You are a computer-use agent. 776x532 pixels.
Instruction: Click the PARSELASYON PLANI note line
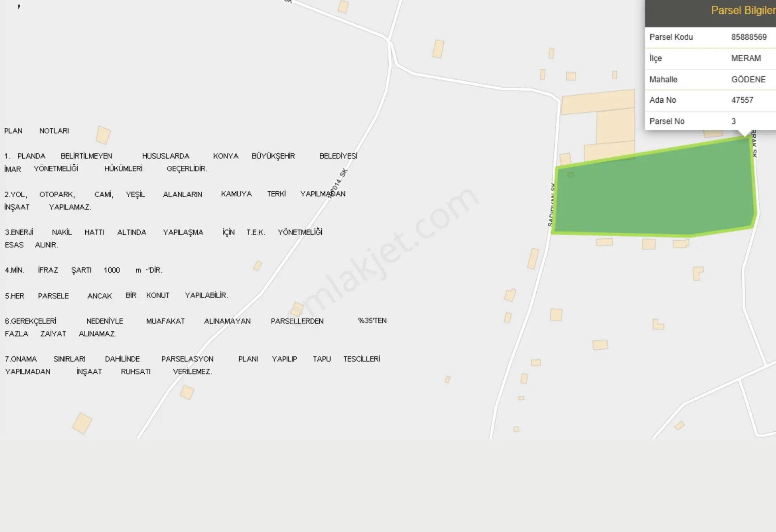click(x=192, y=359)
